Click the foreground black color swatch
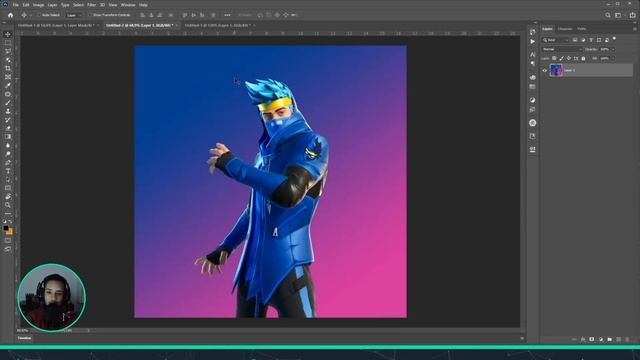The height and width of the screenshot is (360, 640). coord(6,228)
